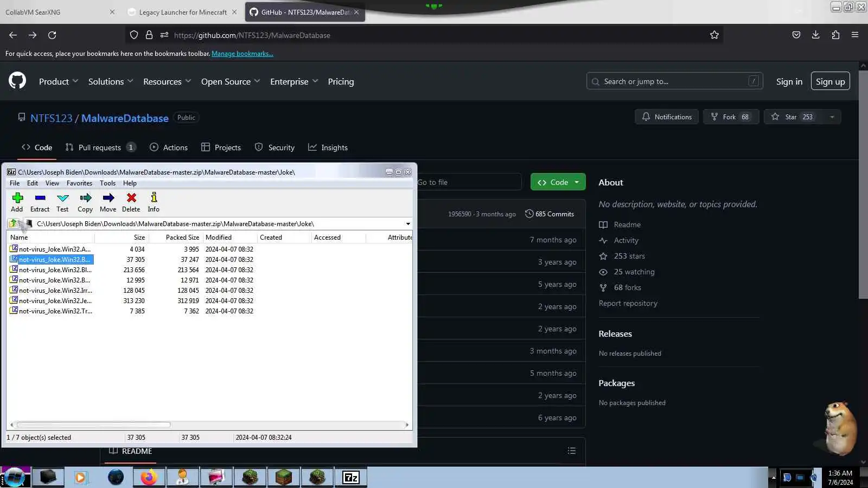
Task: Switch to the CollabVM SearXNG browser tab
Action: click(x=59, y=12)
